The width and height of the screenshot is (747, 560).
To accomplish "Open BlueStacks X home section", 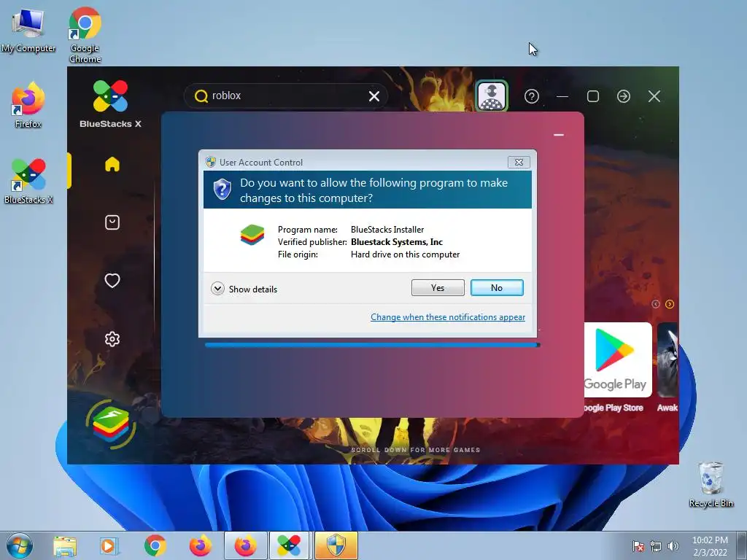I will click(x=112, y=164).
